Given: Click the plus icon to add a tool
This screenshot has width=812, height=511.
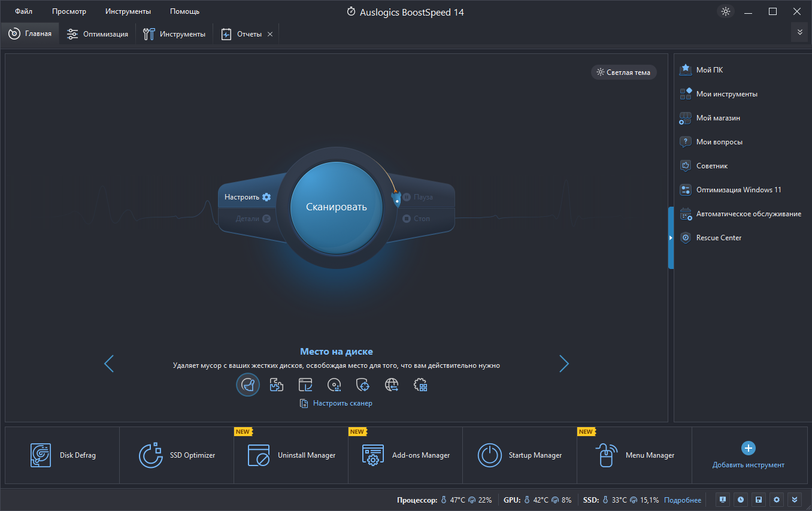Looking at the screenshot, I should tap(749, 448).
